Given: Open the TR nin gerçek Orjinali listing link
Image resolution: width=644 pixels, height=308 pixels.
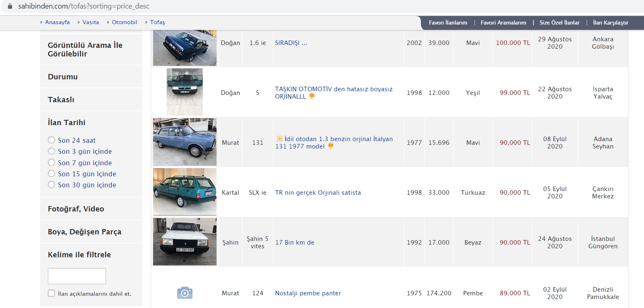Looking at the screenshot, I should coord(318,192).
